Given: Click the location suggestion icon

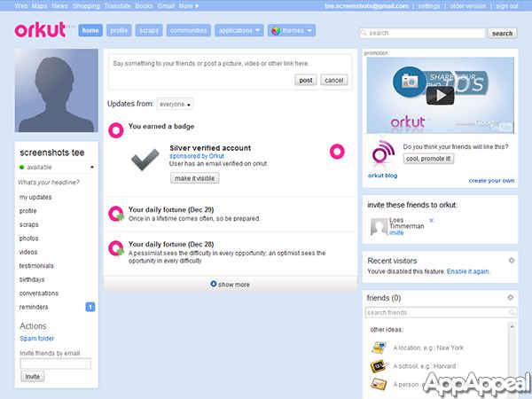Looking at the screenshot, I should pyautogui.click(x=378, y=347).
